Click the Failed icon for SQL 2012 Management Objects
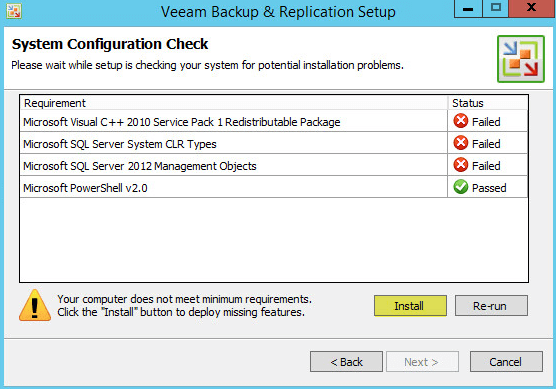Screen dimensions: 556x389 pos(461,165)
